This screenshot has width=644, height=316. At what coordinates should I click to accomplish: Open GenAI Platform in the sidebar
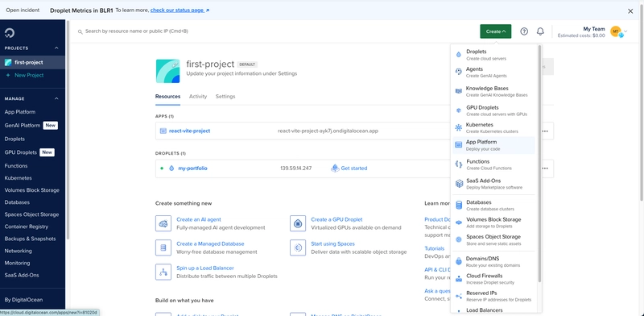[23, 126]
